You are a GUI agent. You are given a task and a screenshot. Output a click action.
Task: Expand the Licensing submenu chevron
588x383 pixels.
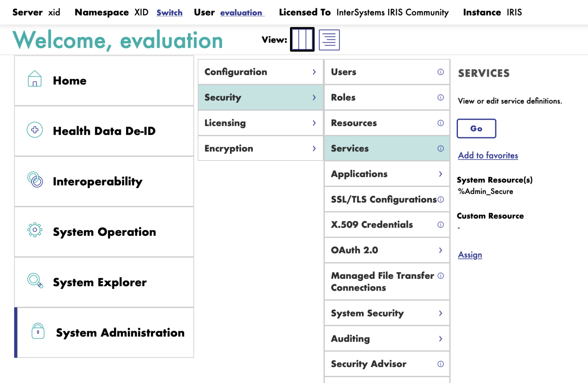(x=314, y=123)
